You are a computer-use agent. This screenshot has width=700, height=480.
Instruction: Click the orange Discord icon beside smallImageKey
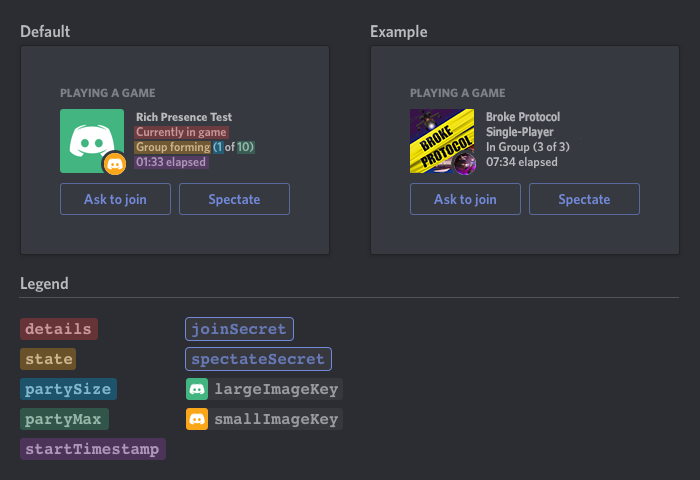pos(197,419)
